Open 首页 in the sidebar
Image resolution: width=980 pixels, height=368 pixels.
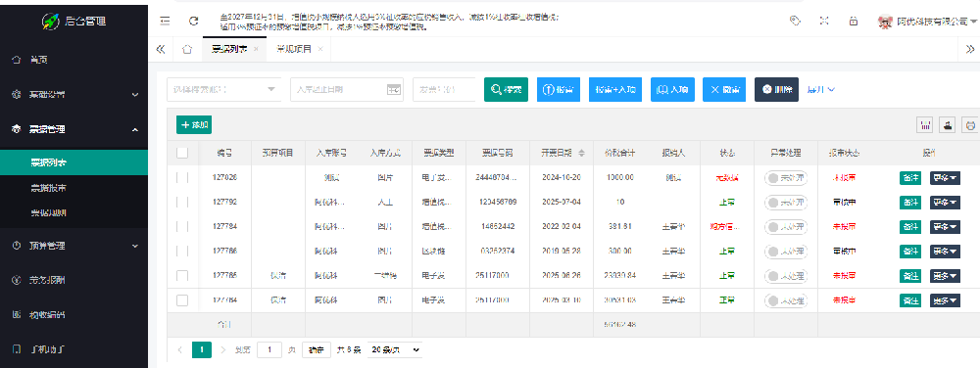(x=73, y=60)
